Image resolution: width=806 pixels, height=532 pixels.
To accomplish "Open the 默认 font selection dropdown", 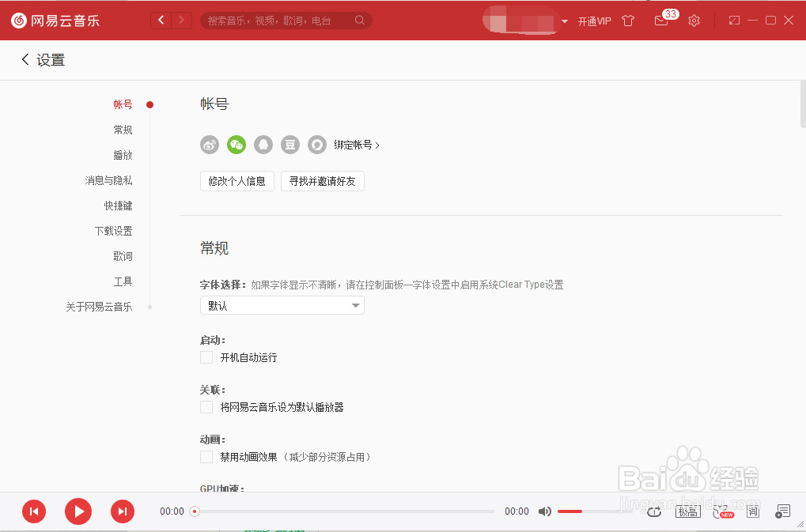I will tap(282, 306).
